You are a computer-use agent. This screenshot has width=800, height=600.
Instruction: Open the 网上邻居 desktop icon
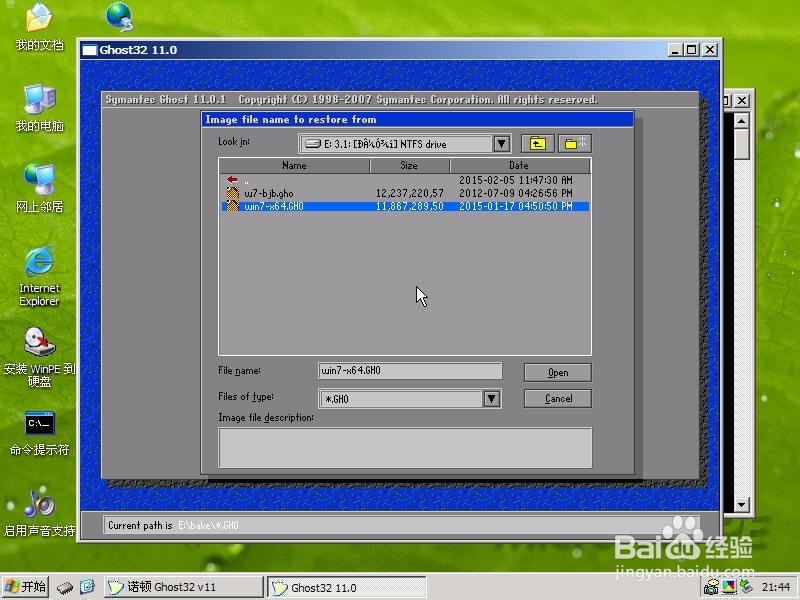[x=39, y=188]
